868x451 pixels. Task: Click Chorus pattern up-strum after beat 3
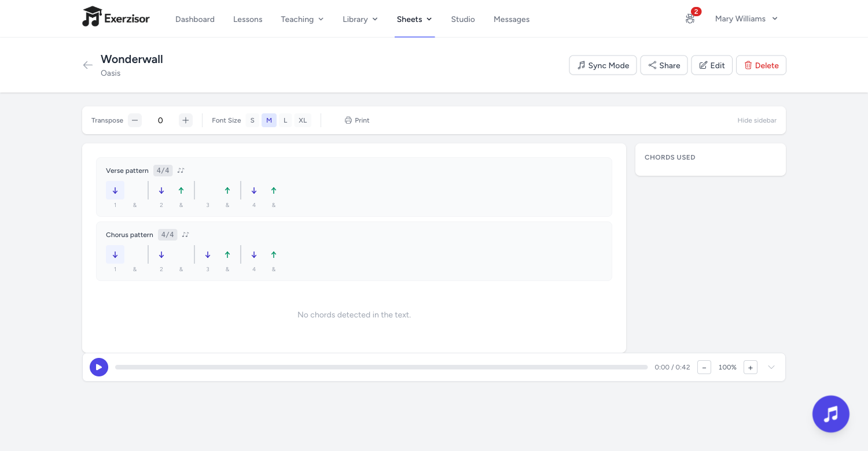pyautogui.click(x=227, y=254)
